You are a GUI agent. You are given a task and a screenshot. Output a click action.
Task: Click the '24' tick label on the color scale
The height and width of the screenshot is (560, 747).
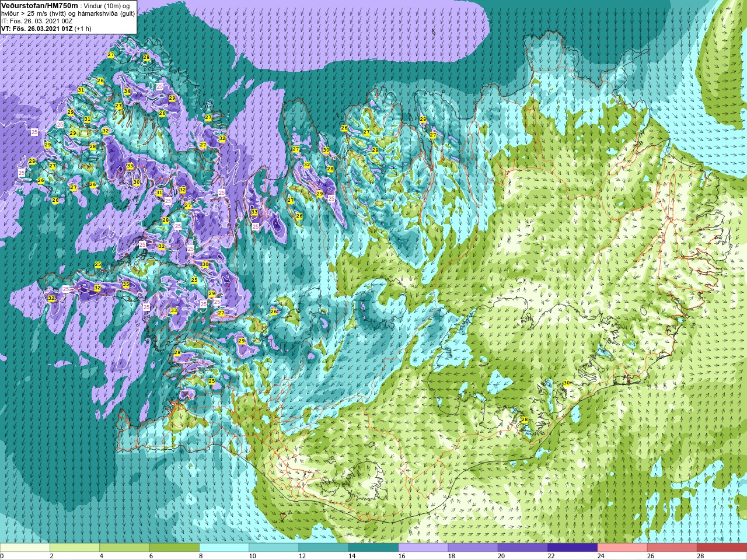click(601, 556)
